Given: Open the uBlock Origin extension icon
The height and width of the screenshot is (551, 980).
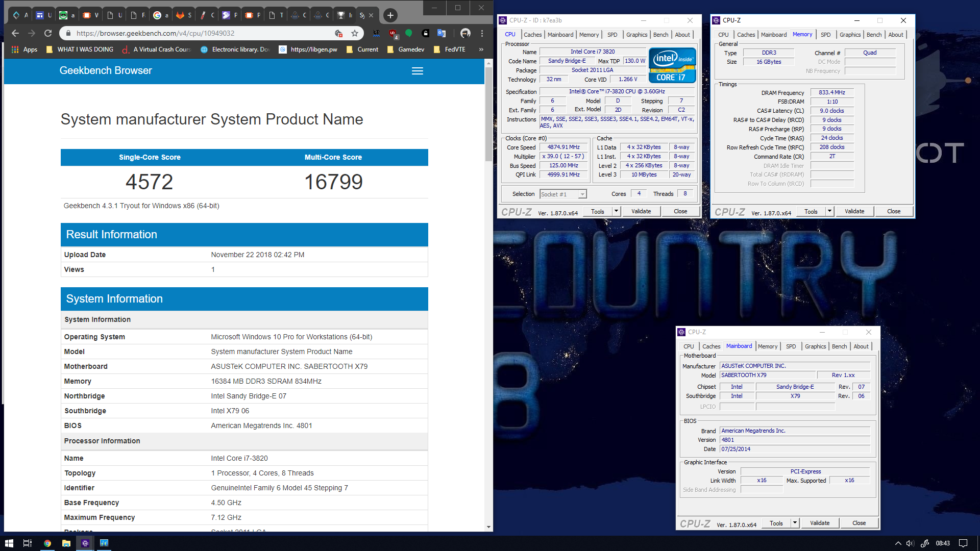Looking at the screenshot, I should (393, 33).
